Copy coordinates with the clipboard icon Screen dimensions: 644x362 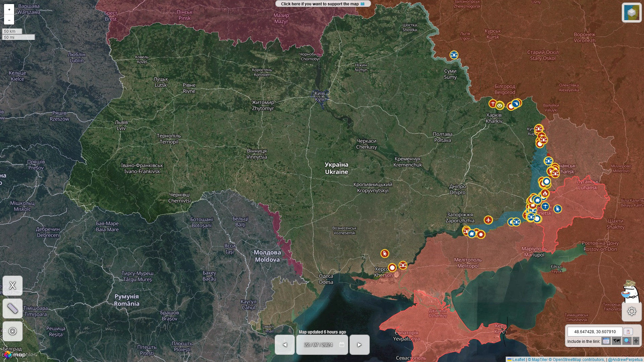click(x=628, y=331)
